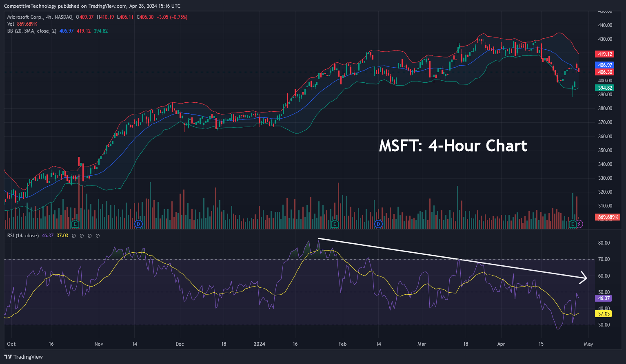The image size is (626, 364).
Task: Toggle the last hidden-value circle in RSI legend
Action: (x=97, y=236)
